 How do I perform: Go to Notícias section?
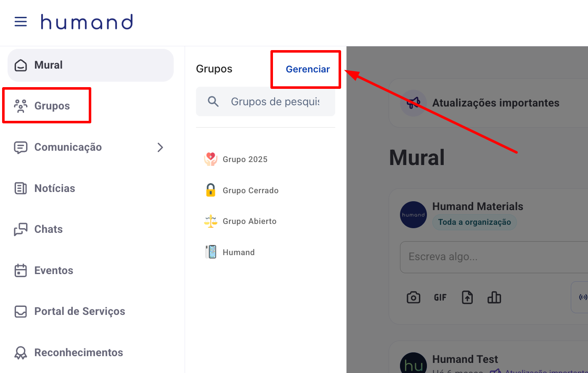[55, 188]
